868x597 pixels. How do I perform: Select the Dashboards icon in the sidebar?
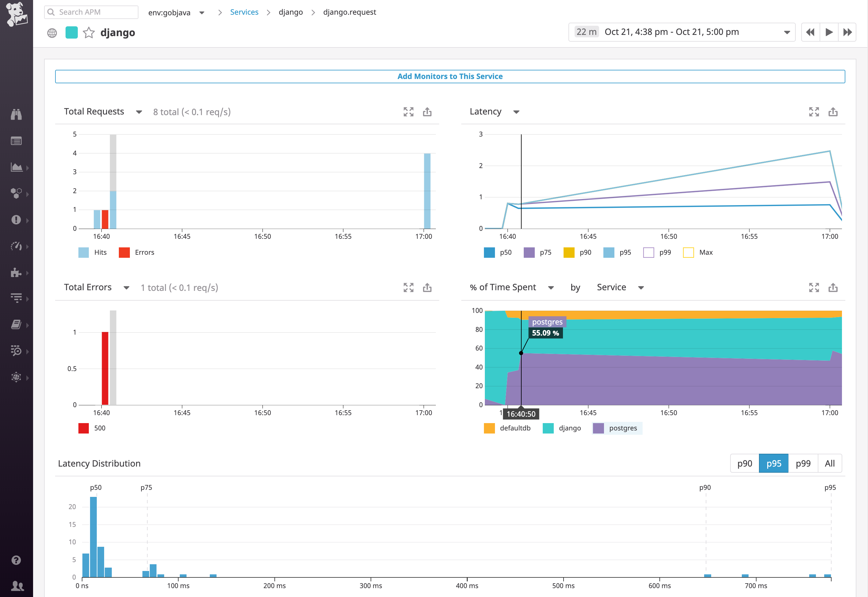[x=17, y=167]
